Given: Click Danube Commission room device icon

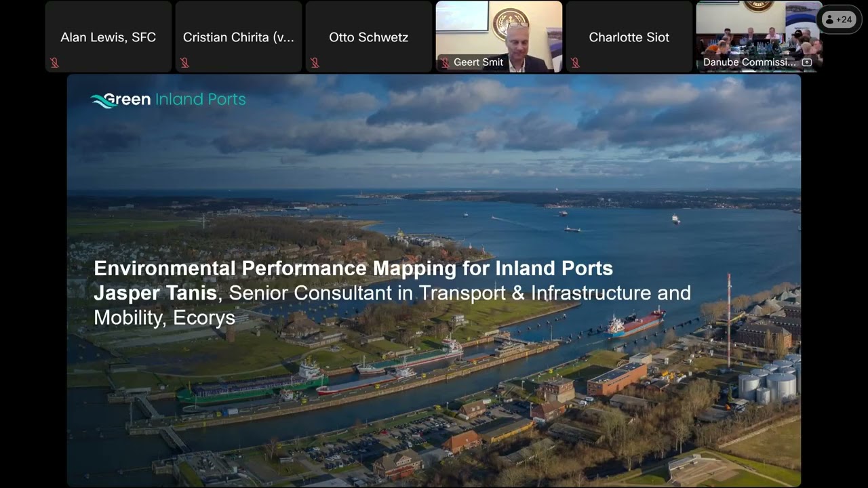Looking at the screenshot, I should pyautogui.click(x=807, y=62).
